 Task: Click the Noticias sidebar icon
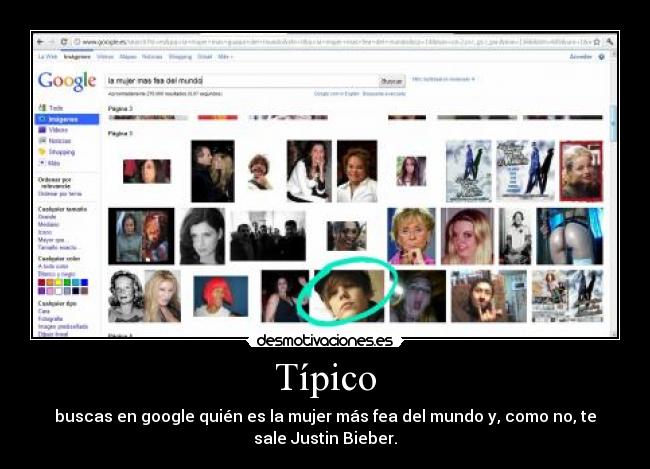click(x=42, y=141)
